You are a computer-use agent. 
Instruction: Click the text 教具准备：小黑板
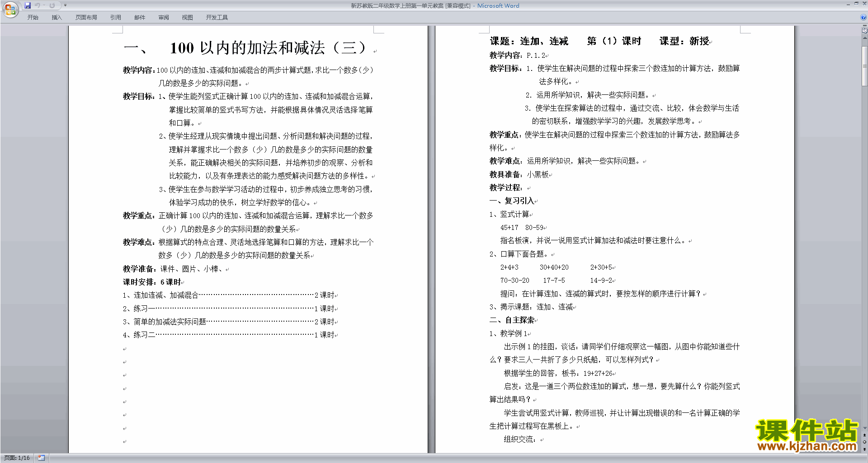point(519,174)
